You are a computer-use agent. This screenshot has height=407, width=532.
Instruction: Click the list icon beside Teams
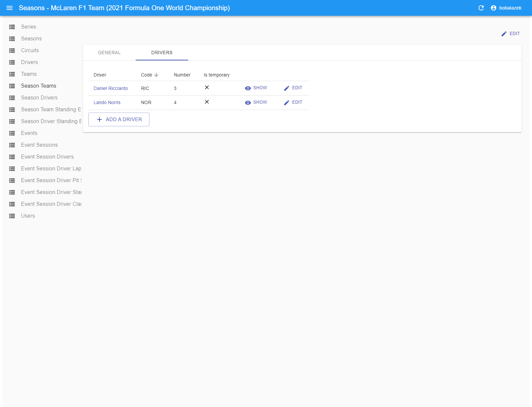coord(12,74)
